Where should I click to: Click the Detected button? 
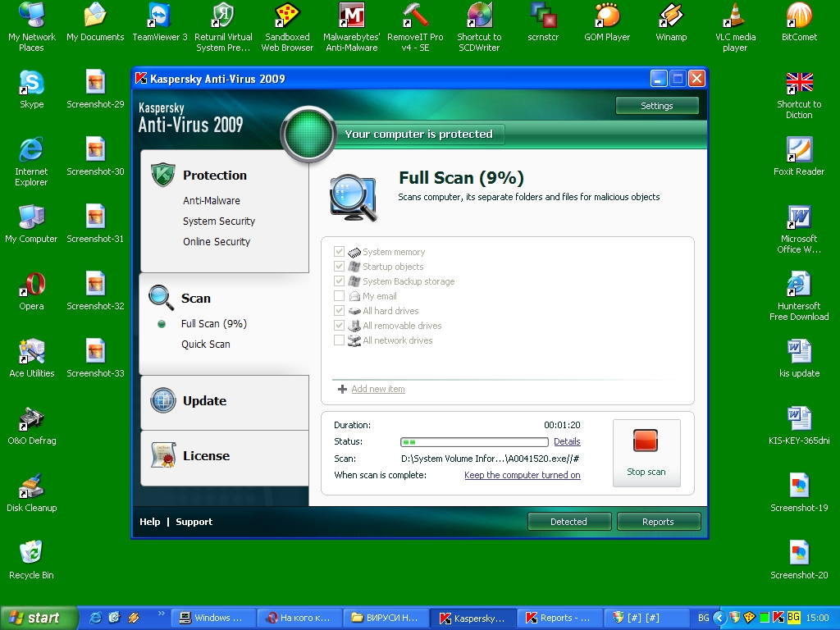coord(569,521)
